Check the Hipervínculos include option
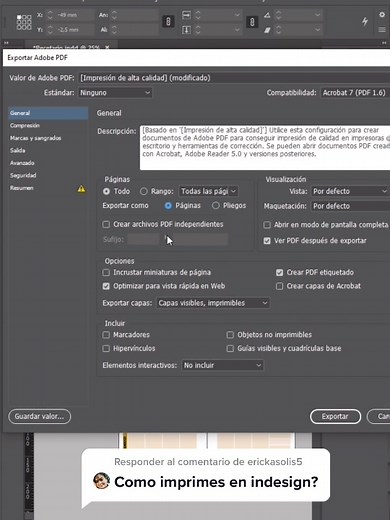This screenshot has height=520, width=390. pyautogui.click(x=106, y=349)
